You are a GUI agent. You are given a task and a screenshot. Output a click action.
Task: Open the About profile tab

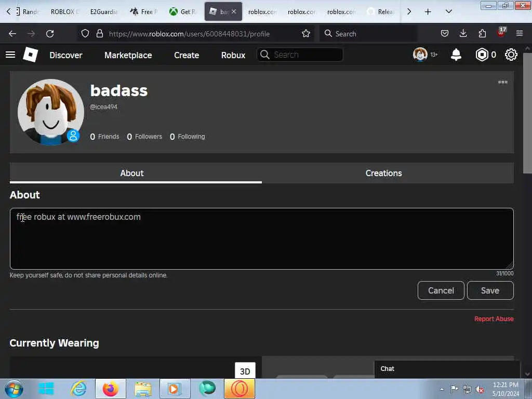136,173
